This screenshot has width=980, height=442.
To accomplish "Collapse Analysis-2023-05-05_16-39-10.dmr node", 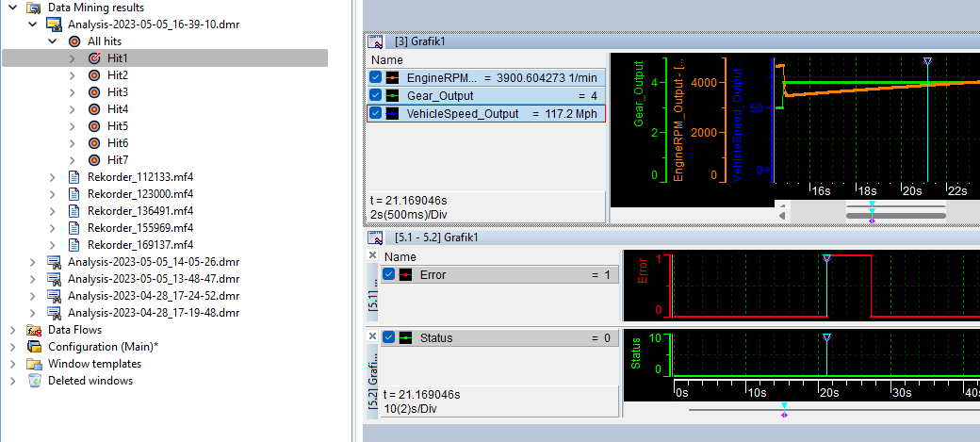I will tap(32, 25).
